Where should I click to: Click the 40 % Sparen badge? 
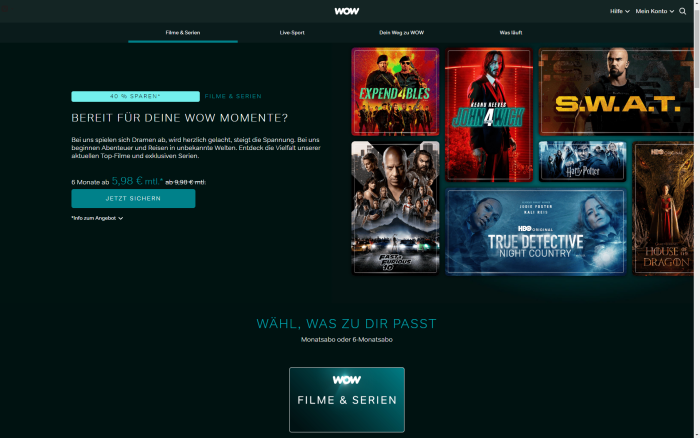point(135,96)
